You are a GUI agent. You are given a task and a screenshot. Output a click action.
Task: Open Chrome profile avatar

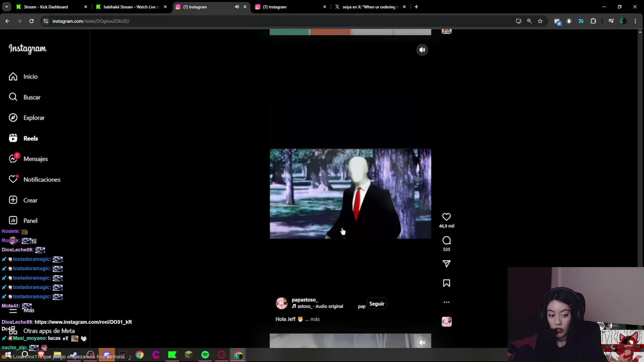623,21
